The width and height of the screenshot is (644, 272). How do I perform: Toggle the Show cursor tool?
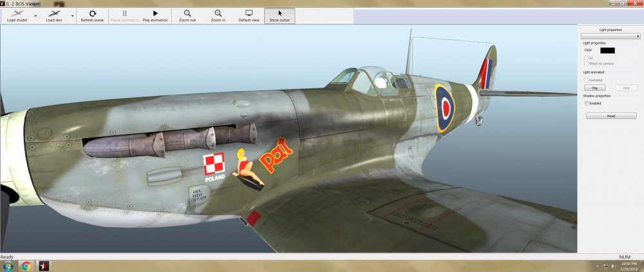pyautogui.click(x=279, y=16)
